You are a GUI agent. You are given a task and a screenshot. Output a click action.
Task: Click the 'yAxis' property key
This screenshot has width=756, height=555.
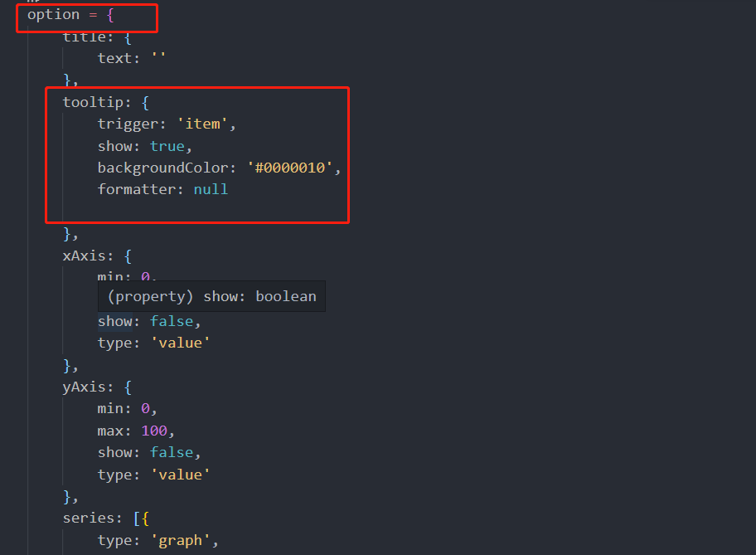[x=85, y=387]
